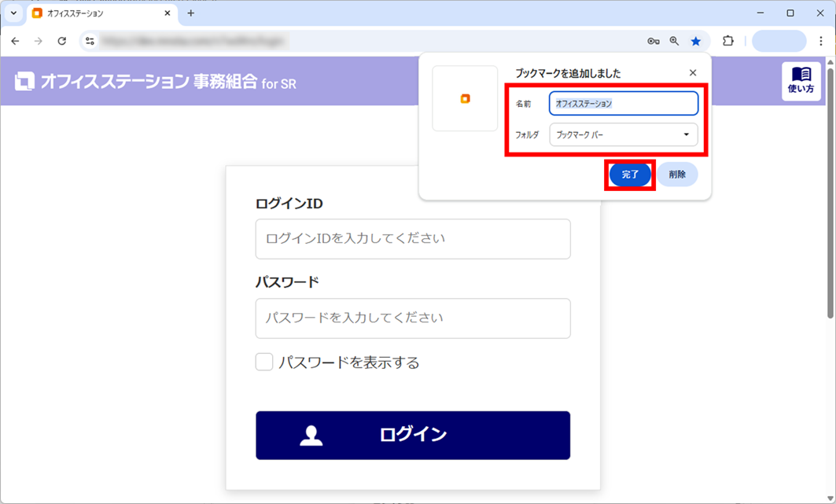Click the 削除 button
Viewport: 836px width, 504px height.
coord(677,175)
